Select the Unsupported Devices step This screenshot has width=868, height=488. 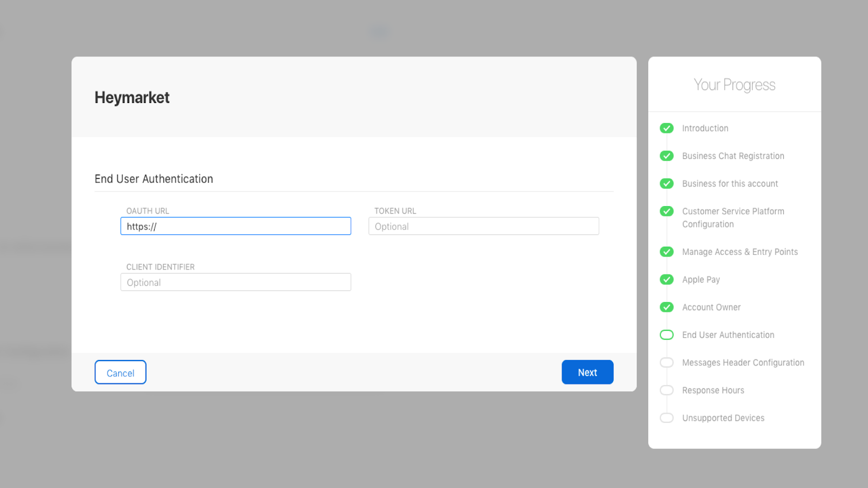[x=723, y=418]
